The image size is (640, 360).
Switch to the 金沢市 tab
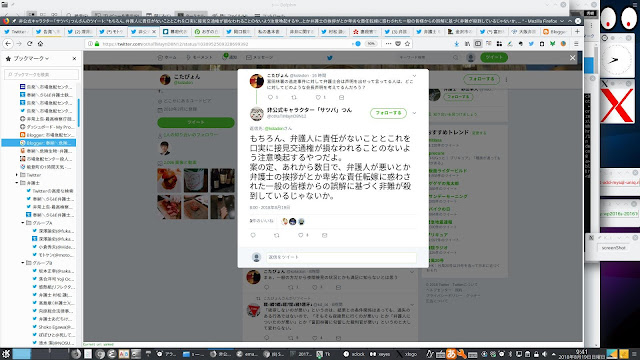460,31
